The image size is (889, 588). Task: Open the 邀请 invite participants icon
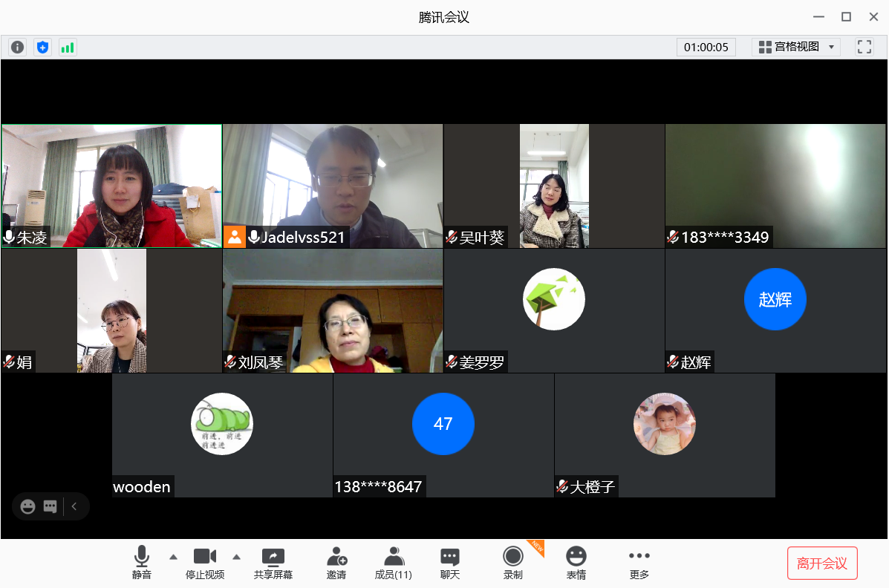coord(336,563)
